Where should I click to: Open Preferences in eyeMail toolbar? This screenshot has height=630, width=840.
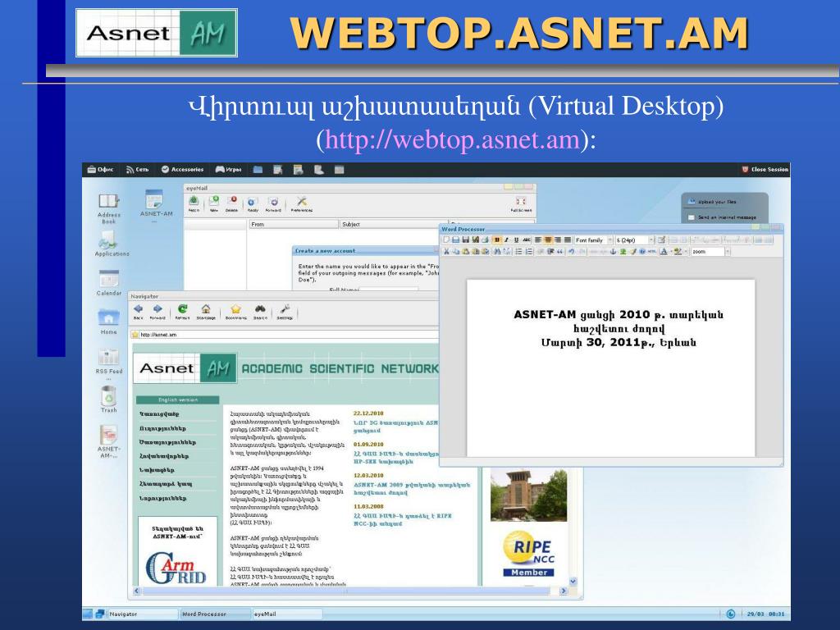tap(302, 203)
